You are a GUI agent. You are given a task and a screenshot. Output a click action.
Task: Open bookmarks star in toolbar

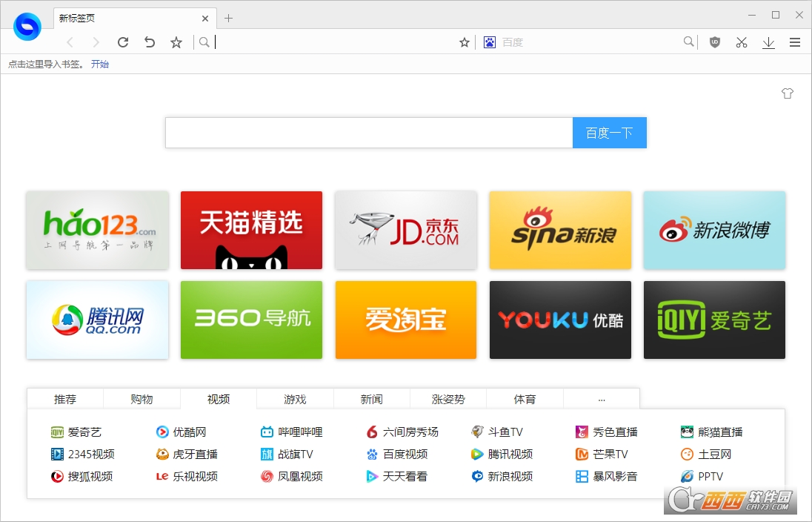176,42
